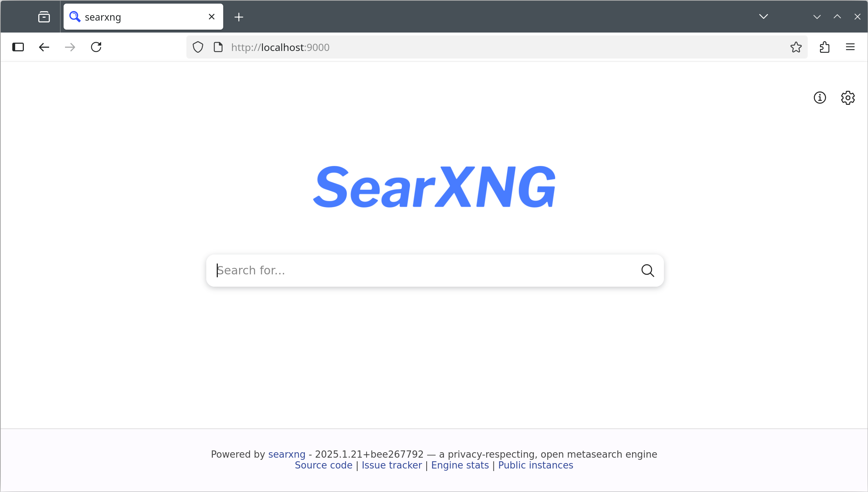The width and height of the screenshot is (868, 492).
Task: Expand the list all tabs dropdown
Action: [763, 17]
